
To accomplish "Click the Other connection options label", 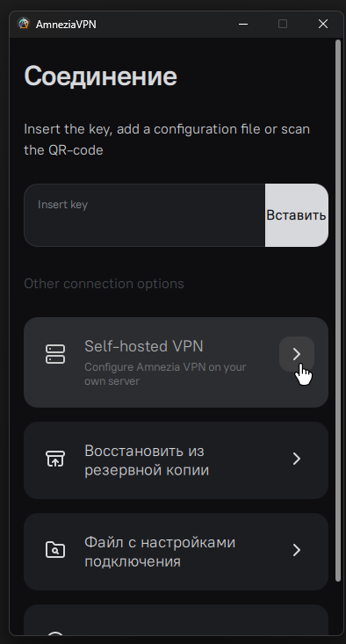I will tap(104, 284).
